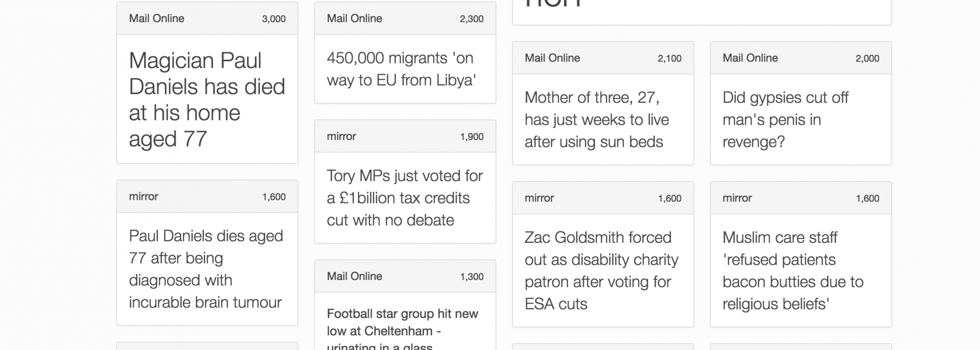Click mirror label on Zac Goldsmith card
The width and height of the screenshot is (980, 350).
point(539,198)
